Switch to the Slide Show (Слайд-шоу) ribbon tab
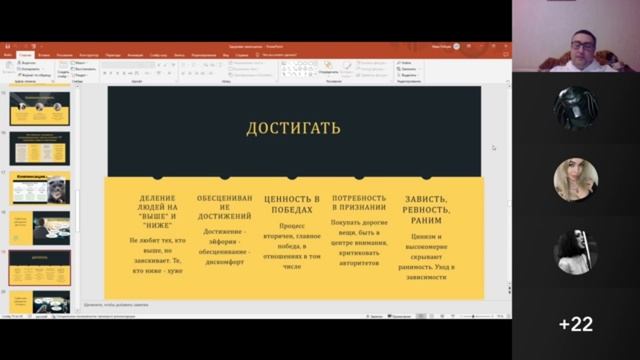 point(158,55)
